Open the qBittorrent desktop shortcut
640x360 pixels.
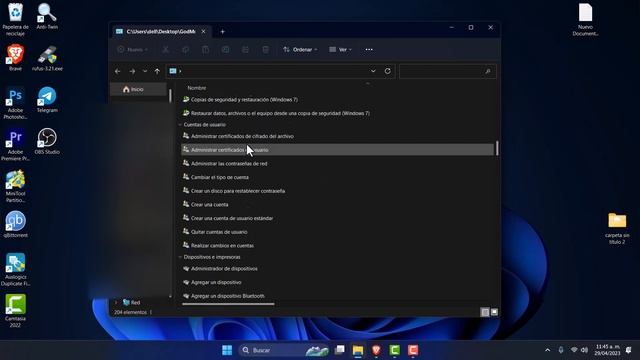[x=16, y=224]
